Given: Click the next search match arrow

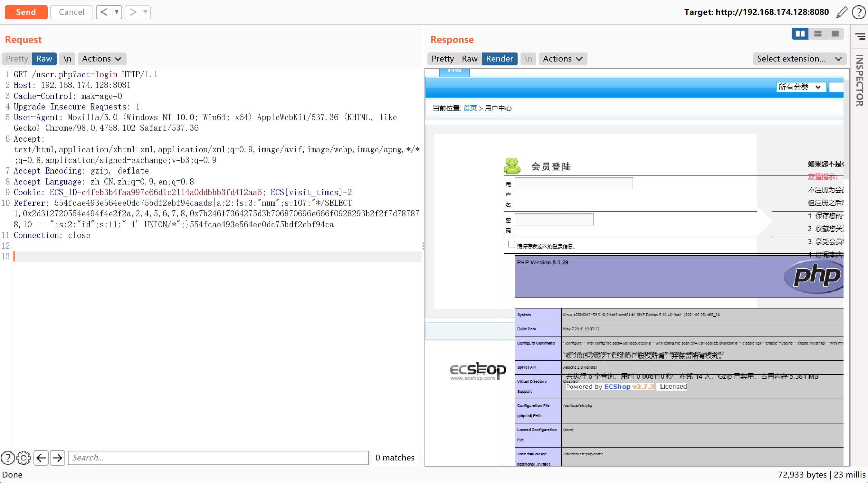Looking at the screenshot, I should coord(58,458).
